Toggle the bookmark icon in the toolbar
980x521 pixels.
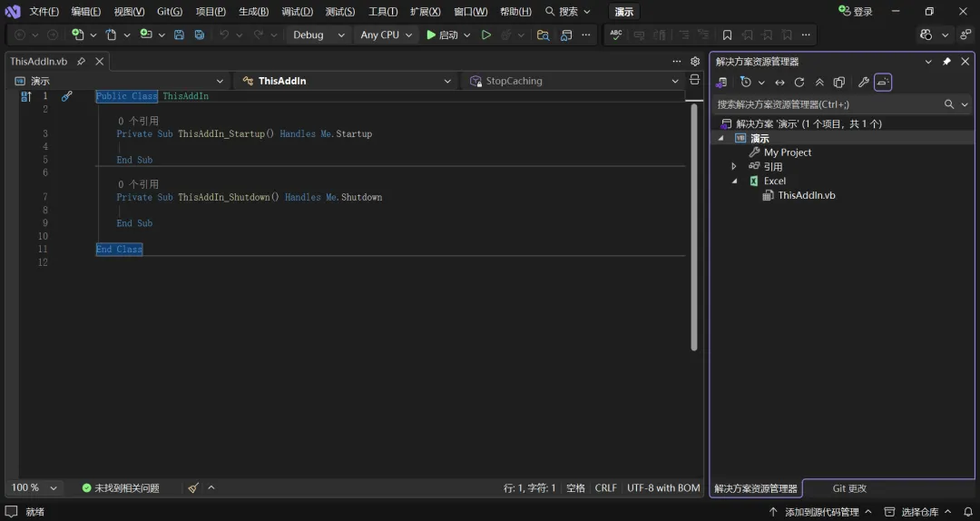(x=727, y=34)
